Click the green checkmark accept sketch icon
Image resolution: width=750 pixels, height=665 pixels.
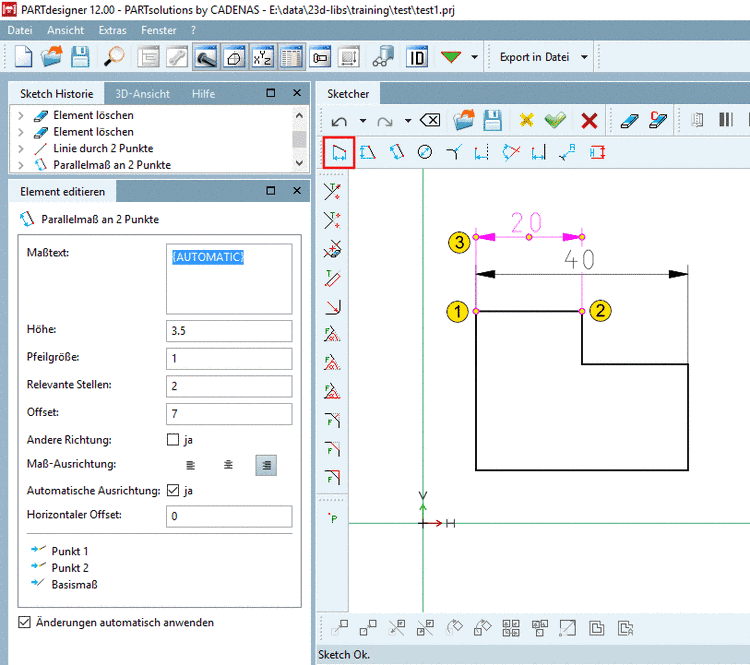pos(555,120)
